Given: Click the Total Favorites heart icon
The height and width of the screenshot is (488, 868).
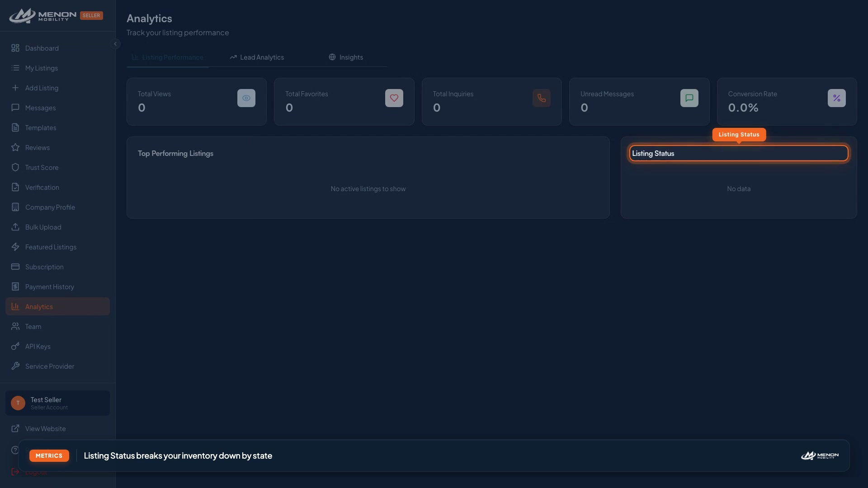Looking at the screenshot, I should [x=394, y=98].
